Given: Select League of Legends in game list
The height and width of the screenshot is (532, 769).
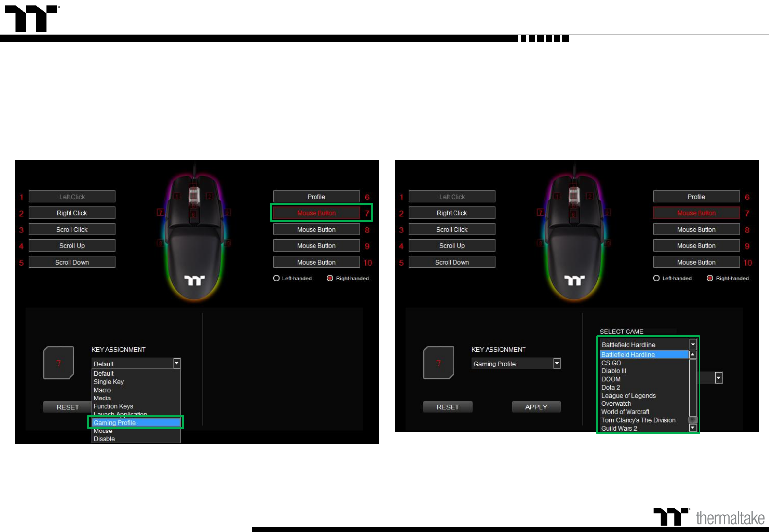Looking at the screenshot, I should [x=629, y=396].
